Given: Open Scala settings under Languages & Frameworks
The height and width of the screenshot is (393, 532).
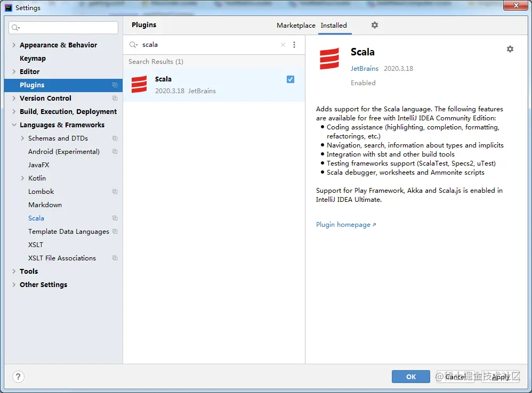Looking at the screenshot, I should click(36, 218).
